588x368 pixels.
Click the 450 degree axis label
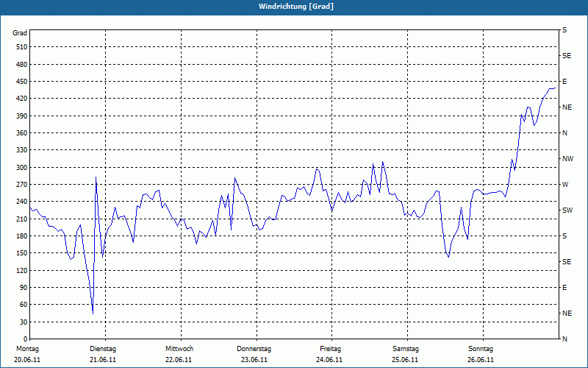click(22, 82)
